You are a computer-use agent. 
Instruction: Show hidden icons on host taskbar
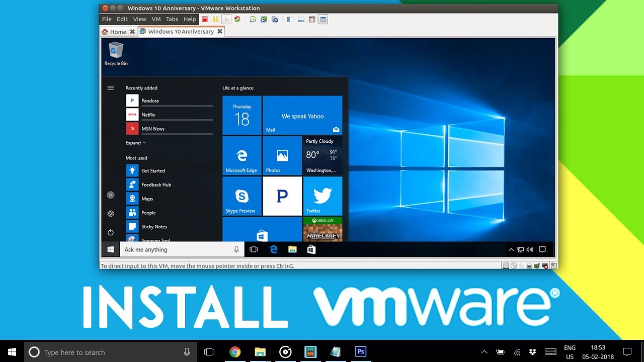(484, 352)
